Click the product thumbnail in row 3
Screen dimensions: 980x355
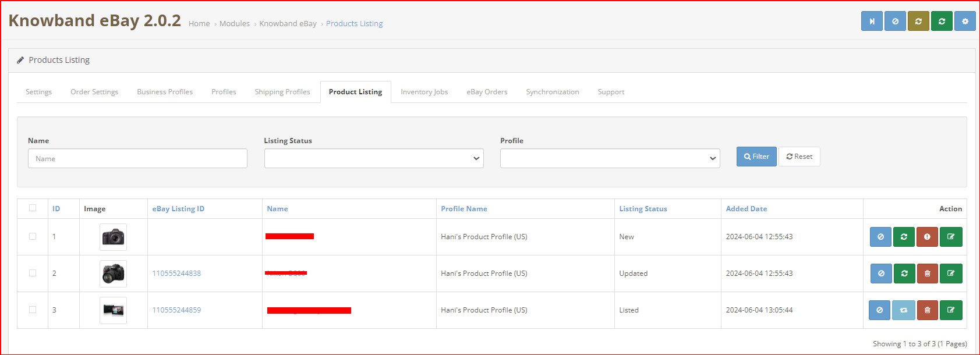(113, 310)
